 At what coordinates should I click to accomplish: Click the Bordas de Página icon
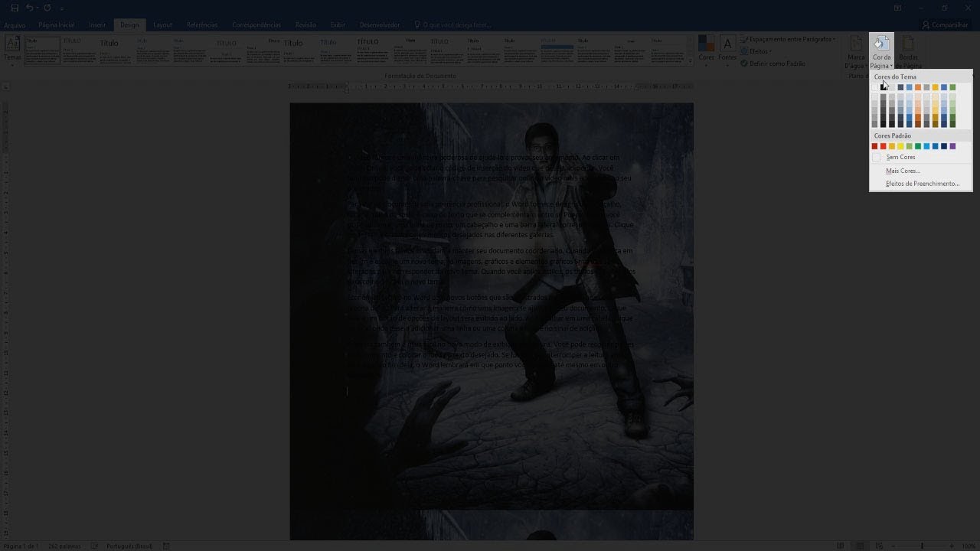pyautogui.click(x=908, y=43)
